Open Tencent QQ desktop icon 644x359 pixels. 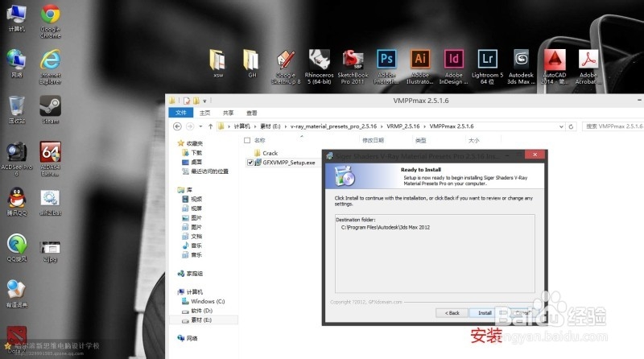coord(16,202)
